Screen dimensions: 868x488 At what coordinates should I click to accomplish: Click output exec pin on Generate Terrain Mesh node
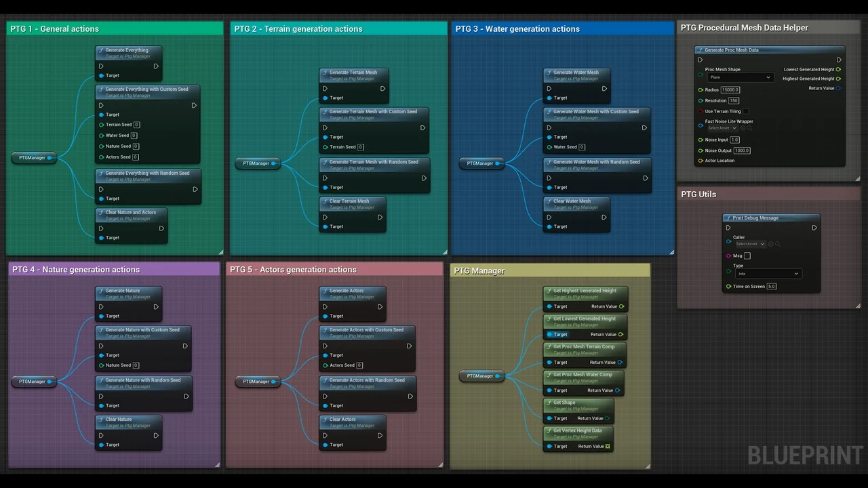382,88
